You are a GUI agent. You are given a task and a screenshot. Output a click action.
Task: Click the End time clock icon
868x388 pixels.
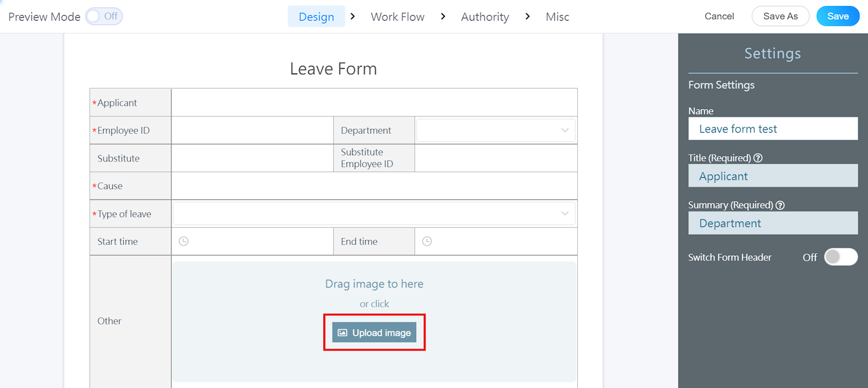tap(427, 241)
